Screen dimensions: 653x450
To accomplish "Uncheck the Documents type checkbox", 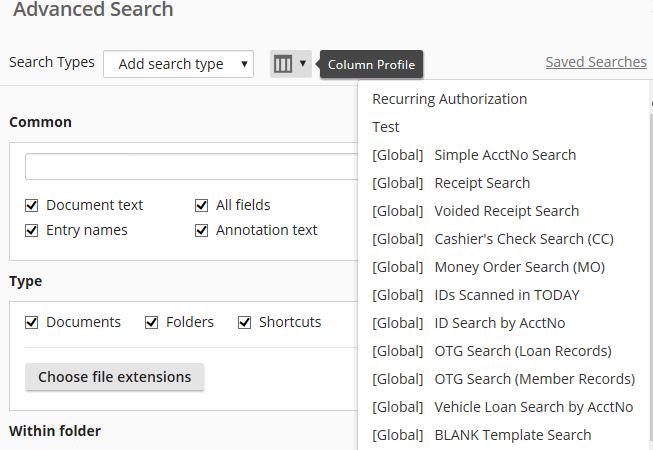I will [x=32, y=322].
